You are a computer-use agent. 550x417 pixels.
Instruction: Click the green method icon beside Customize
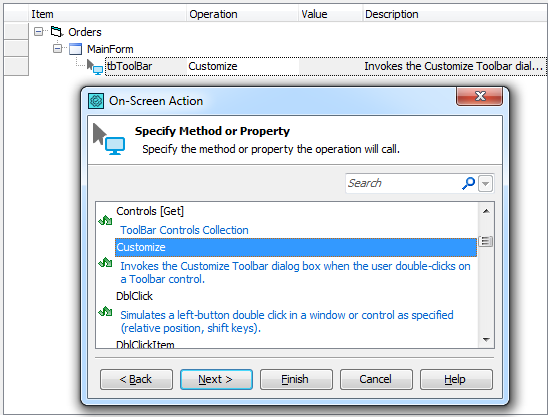(105, 262)
